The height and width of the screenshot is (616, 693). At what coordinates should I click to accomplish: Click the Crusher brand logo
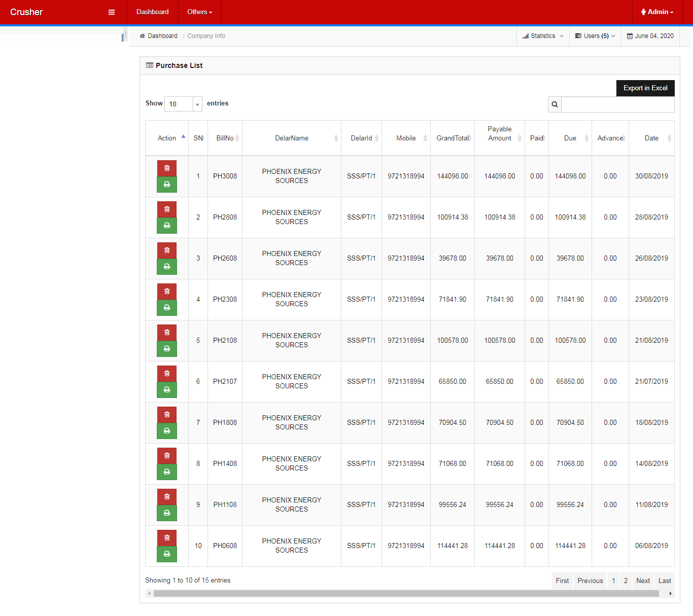[x=26, y=12]
